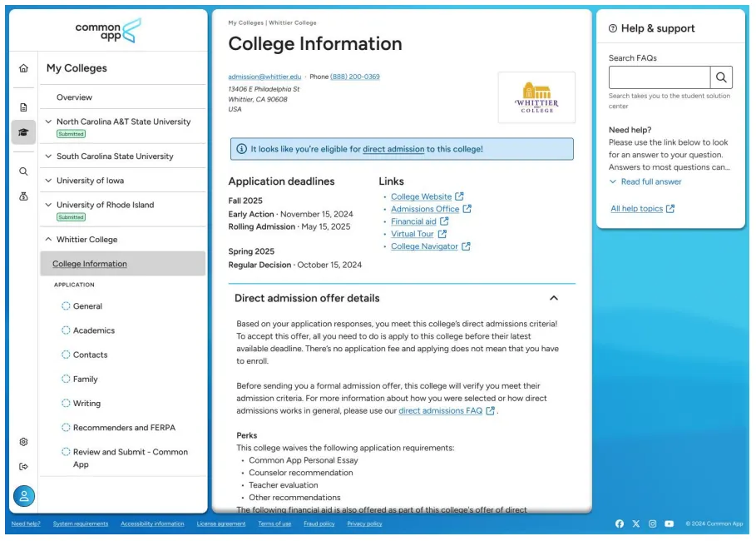This screenshot has width=756, height=541.
Task: Open the Home dashboard icon in sidebar
Action: click(x=23, y=68)
